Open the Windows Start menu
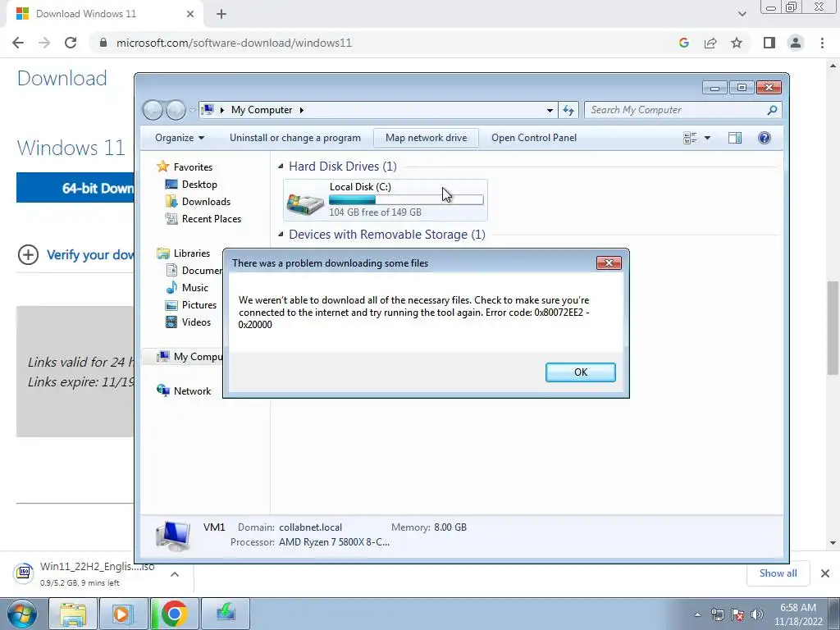 (22, 614)
